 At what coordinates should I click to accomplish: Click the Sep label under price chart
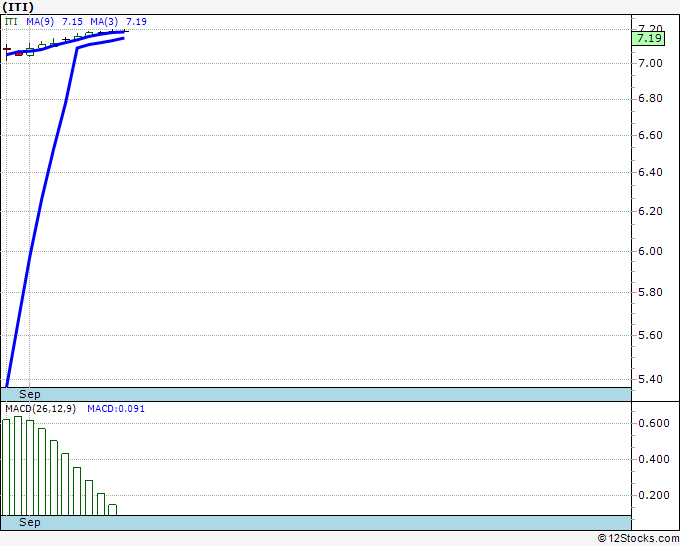[x=30, y=394]
